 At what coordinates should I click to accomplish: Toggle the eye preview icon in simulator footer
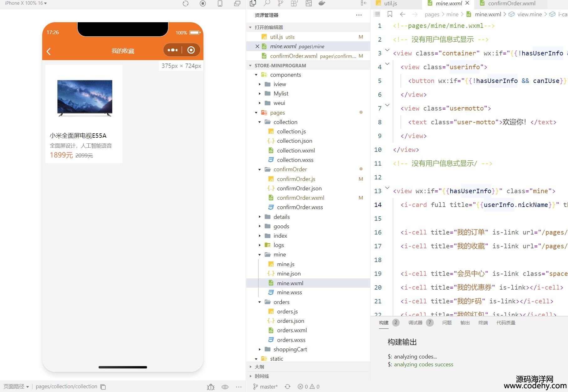coord(225,387)
